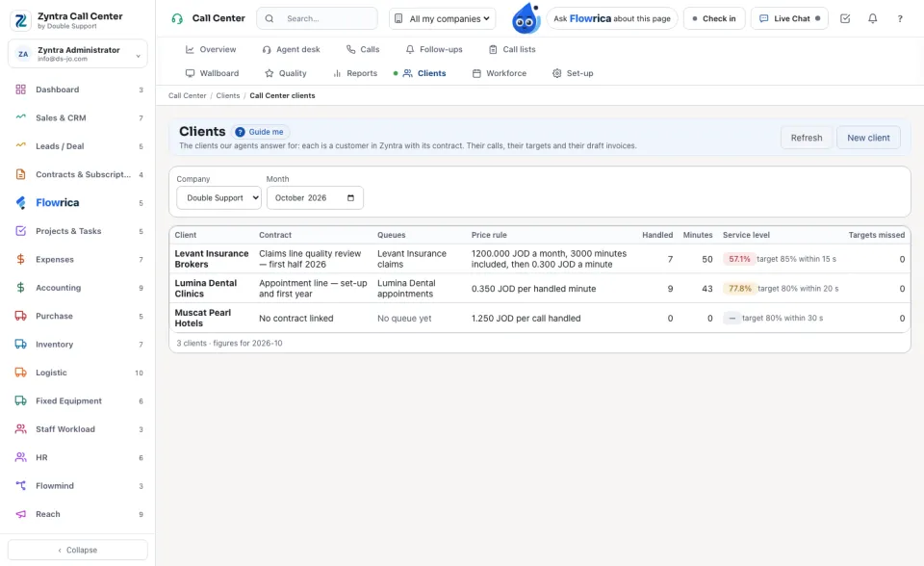Open Staff Workload in sidebar

coord(78,429)
